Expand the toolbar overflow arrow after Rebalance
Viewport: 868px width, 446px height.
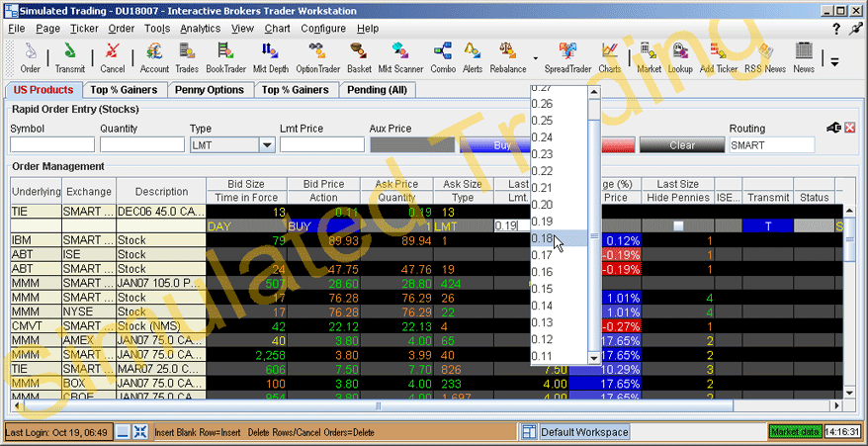click(x=535, y=57)
